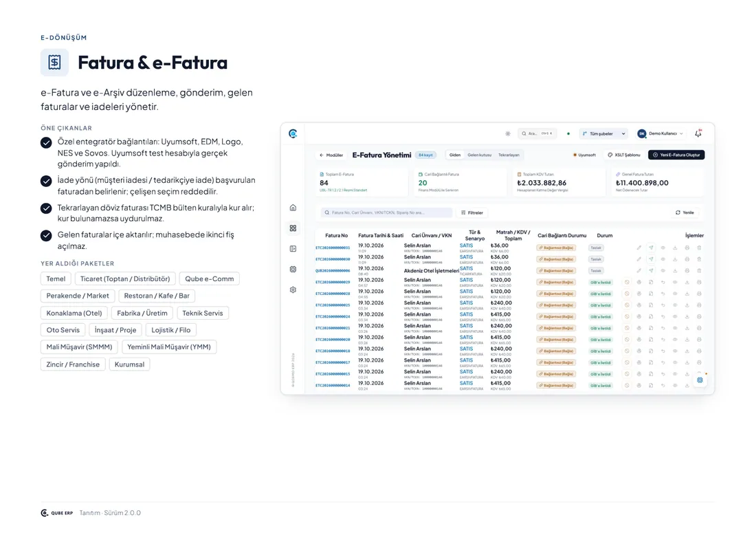Open the modules grid icon in the sidebar
756x535 pixels.
click(x=293, y=228)
